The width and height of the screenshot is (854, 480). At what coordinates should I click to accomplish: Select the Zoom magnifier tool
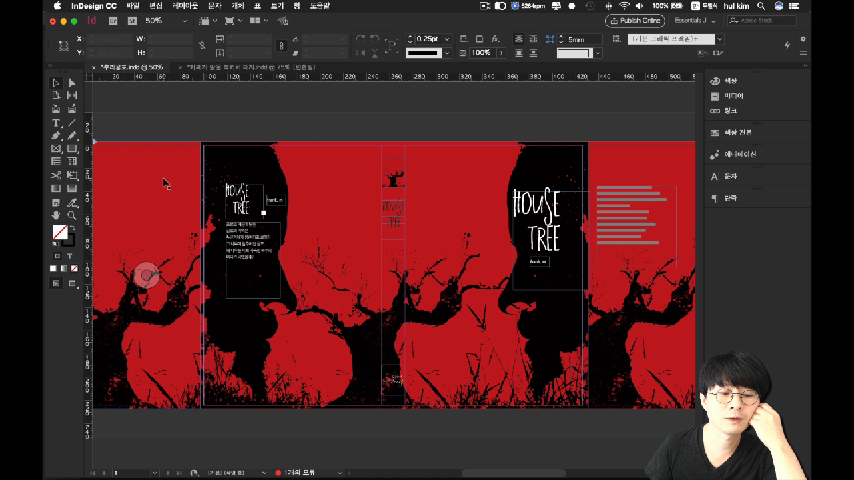[72, 216]
